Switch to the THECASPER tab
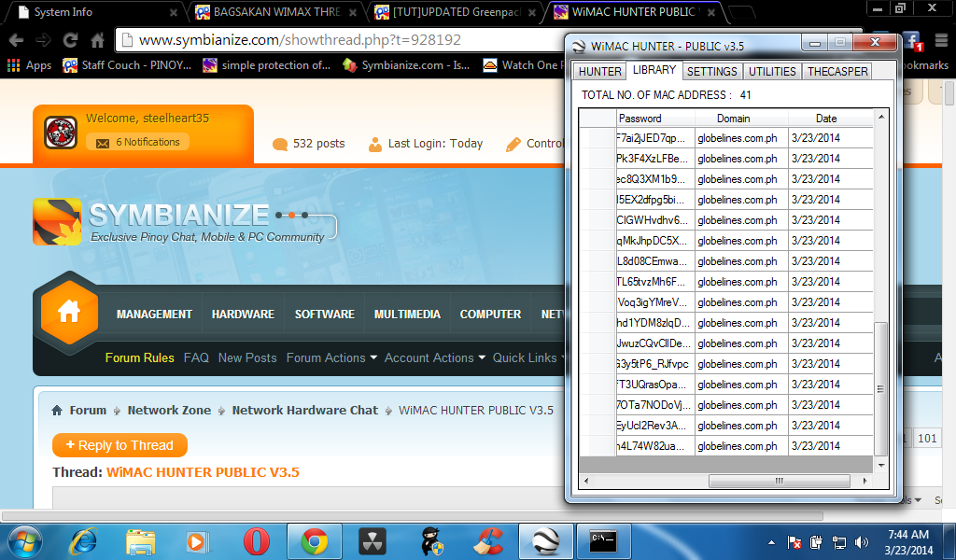 (837, 71)
